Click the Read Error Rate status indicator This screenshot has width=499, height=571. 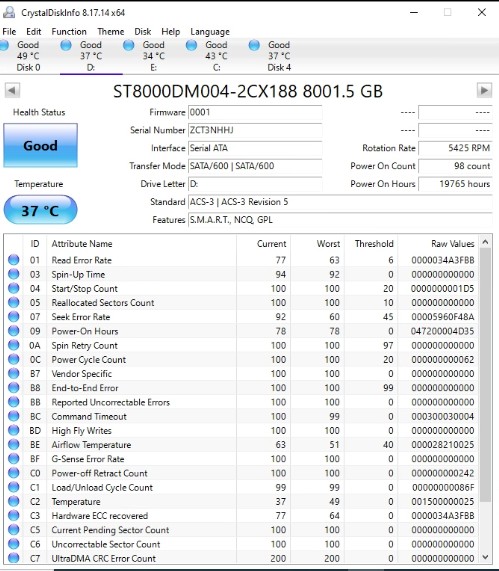(13, 260)
